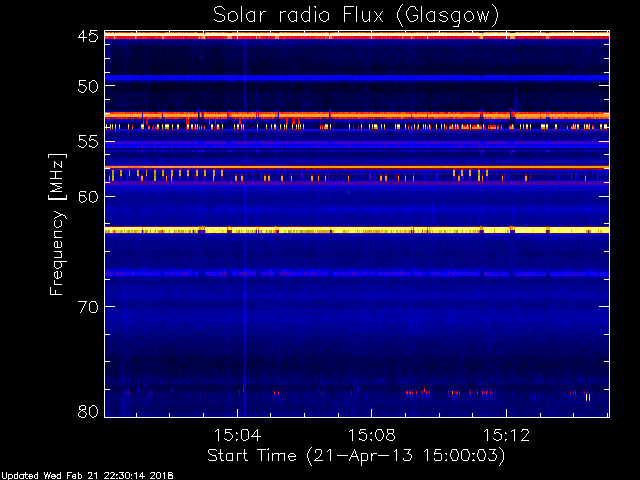This screenshot has width=640, height=480.
Task: Click the orange band just below 57 MHz
Action: coord(357,167)
